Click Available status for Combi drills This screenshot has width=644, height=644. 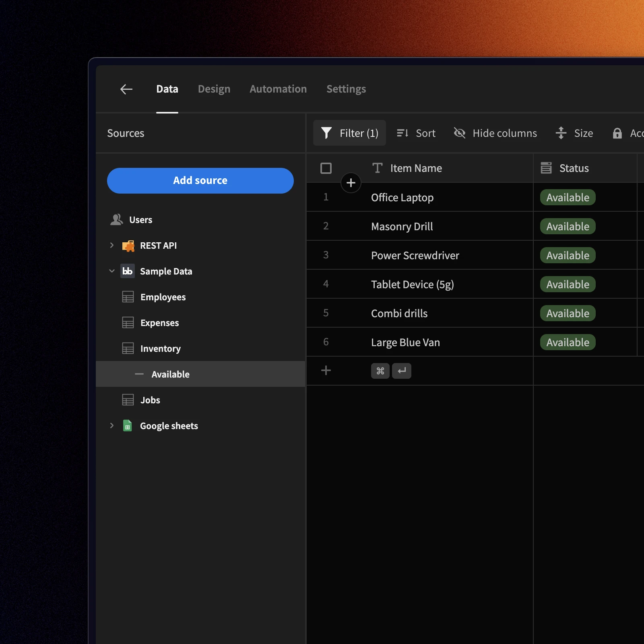568,313
